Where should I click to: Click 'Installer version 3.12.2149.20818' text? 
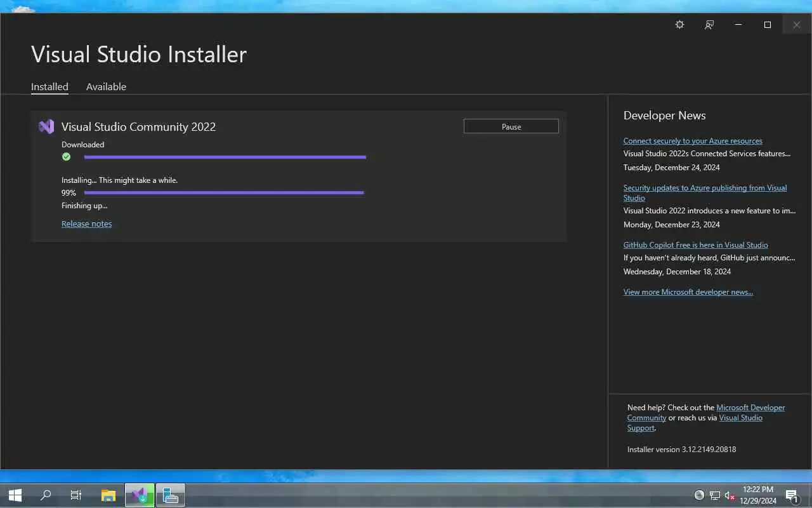click(x=681, y=449)
